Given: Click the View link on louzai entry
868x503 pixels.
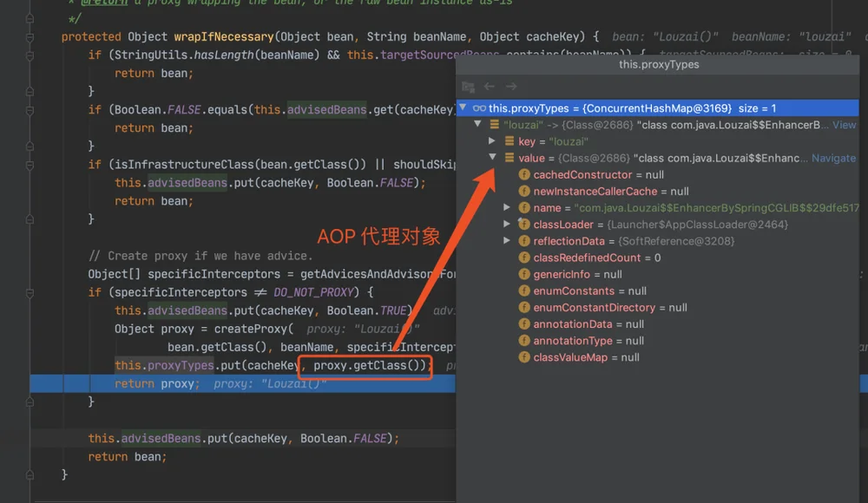Looking at the screenshot, I should (845, 125).
